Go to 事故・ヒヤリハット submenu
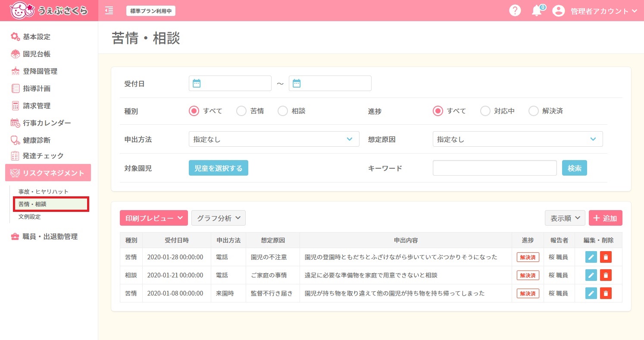This screenshot has height=340, width=644. [x=44, y=192]
